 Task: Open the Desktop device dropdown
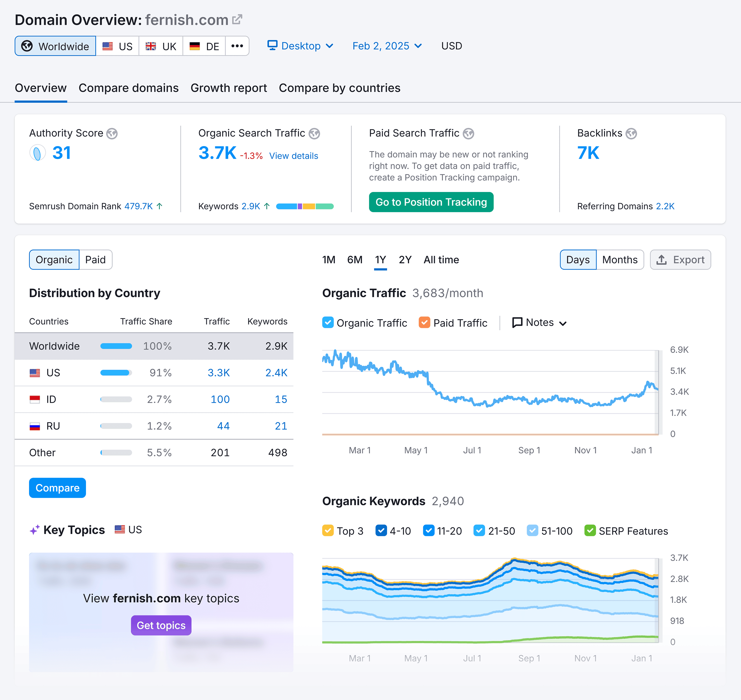301,46
